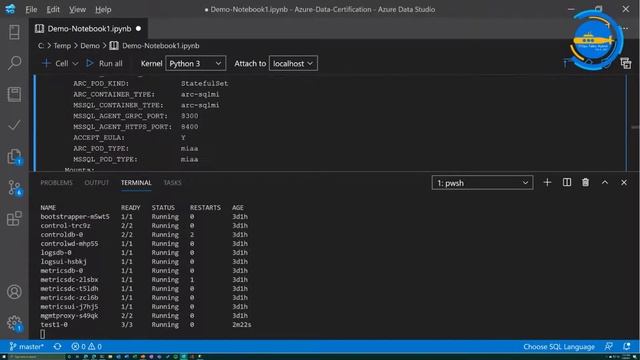Click the master branch in status bar

point(26,347)
